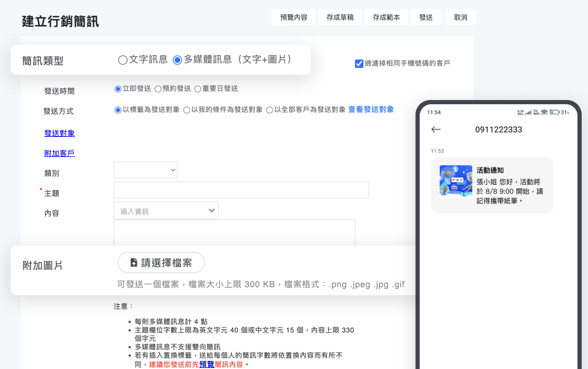Open the 類別 dropdown
This screenshot has width=588, height=369.
point(146,170)
